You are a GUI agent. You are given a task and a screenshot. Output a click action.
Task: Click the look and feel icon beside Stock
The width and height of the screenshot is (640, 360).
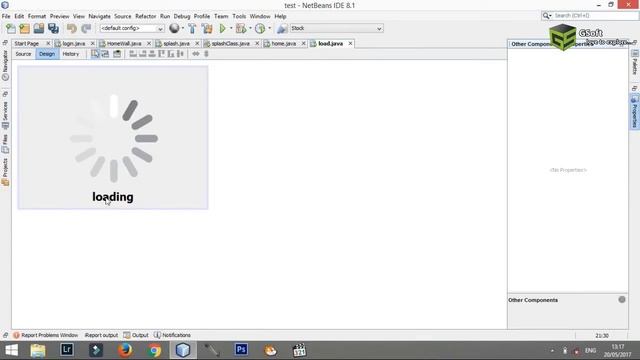(282, 29)
